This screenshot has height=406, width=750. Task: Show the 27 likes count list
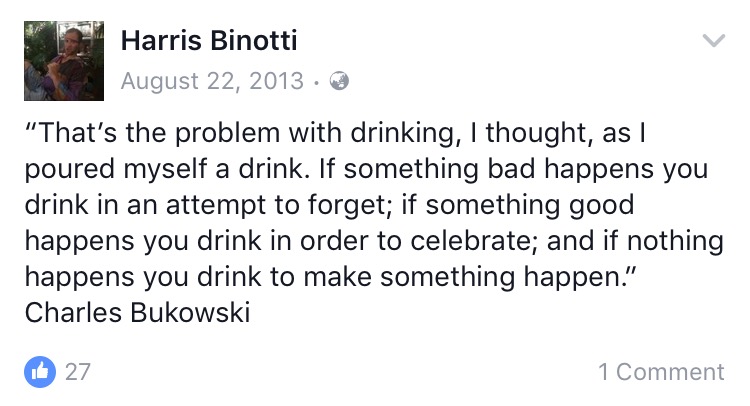point(78,372)
